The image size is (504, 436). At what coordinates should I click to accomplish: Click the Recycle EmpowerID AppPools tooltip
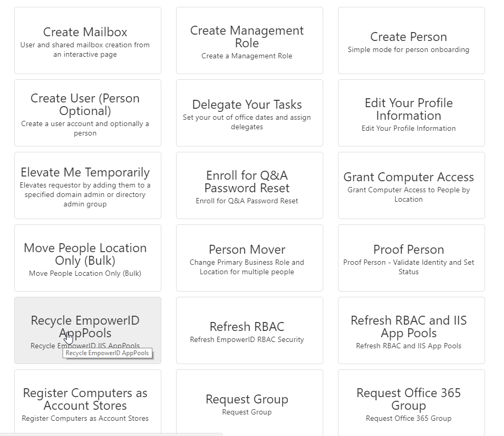(108, 354)
